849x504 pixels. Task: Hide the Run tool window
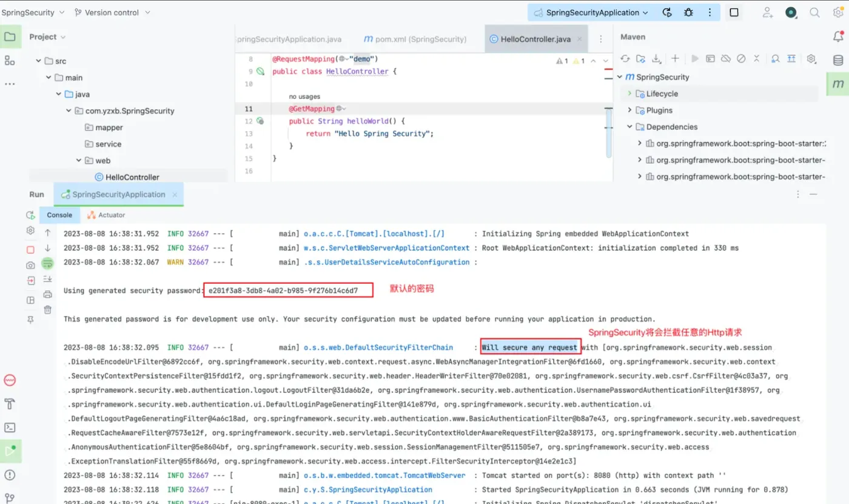pos(814,194)
